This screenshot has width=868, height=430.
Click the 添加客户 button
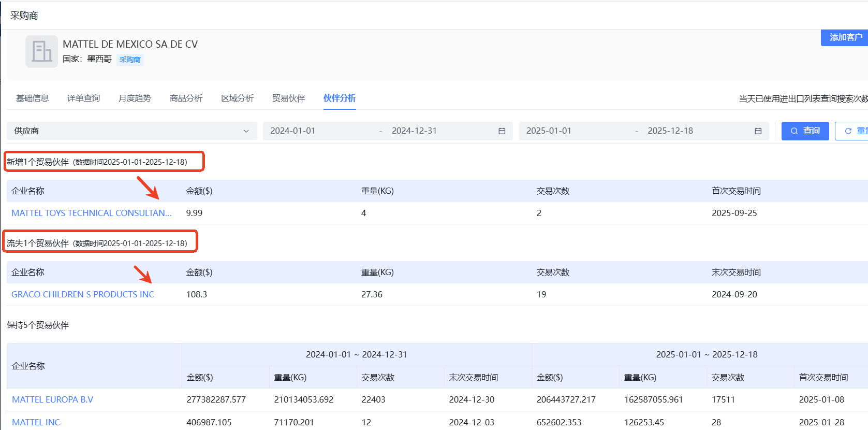click(x=845, y=37)
